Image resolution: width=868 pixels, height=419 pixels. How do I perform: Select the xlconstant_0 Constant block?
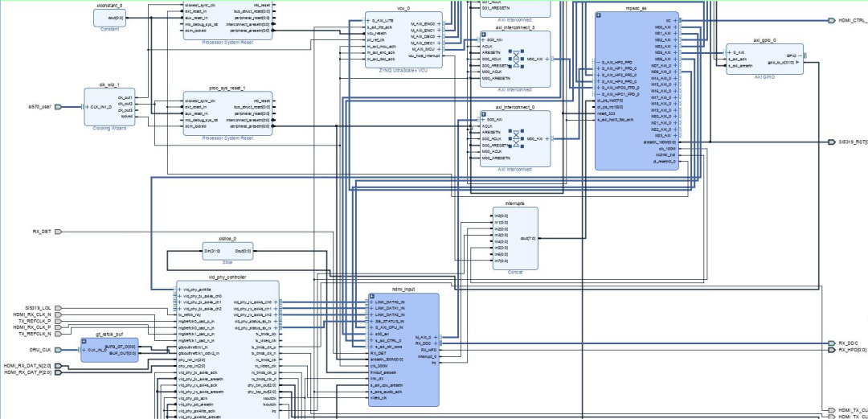click(109, 18)
